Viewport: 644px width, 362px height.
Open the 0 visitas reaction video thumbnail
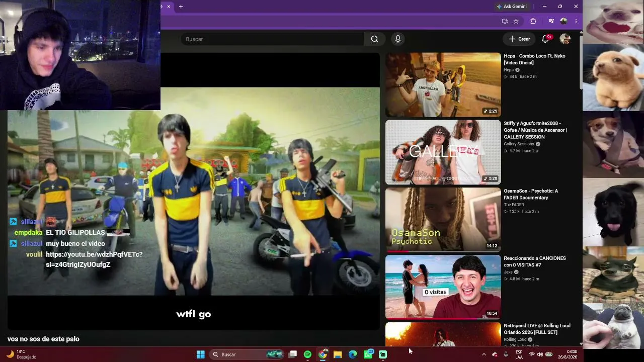click(443, 287)
